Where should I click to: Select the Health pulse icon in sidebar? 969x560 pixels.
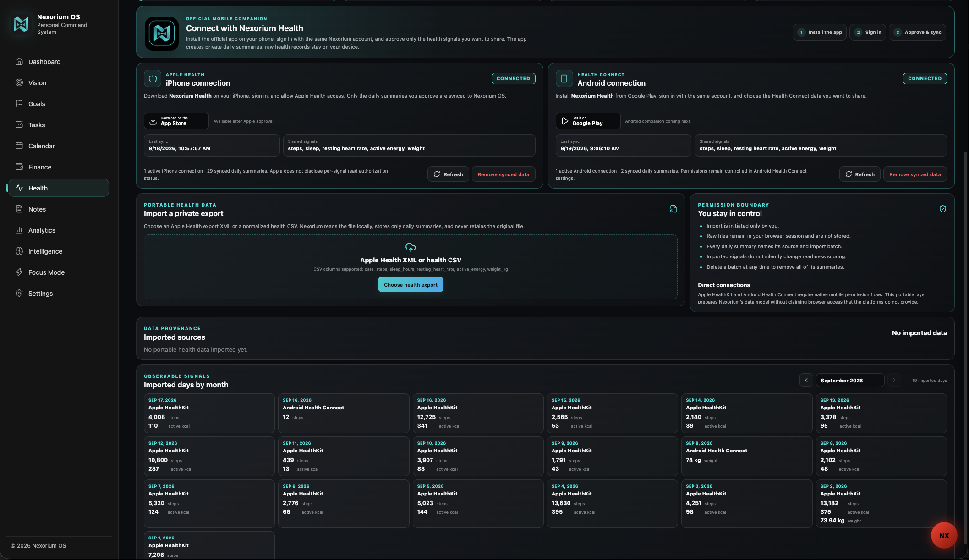pyautogui.click(x=19, y=188)
